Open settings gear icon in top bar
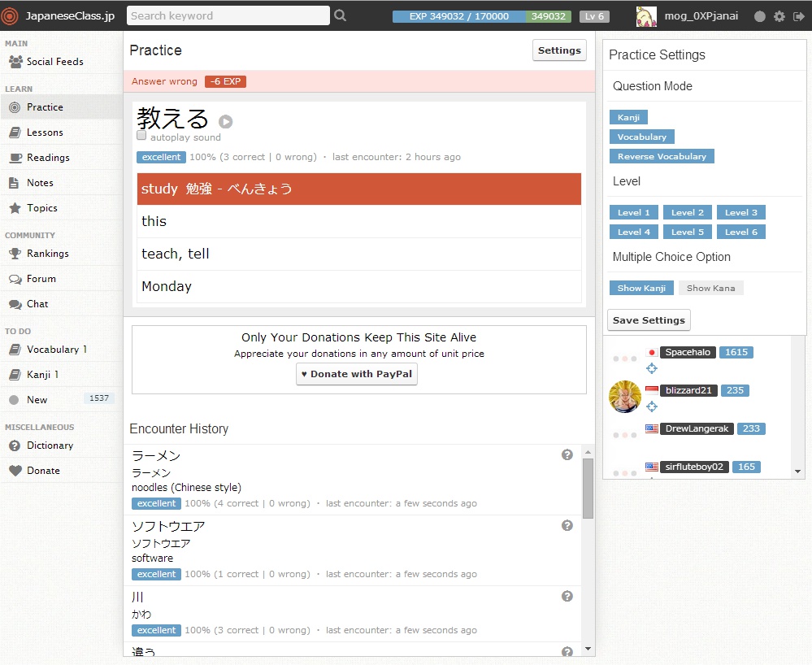 point(779,16)
